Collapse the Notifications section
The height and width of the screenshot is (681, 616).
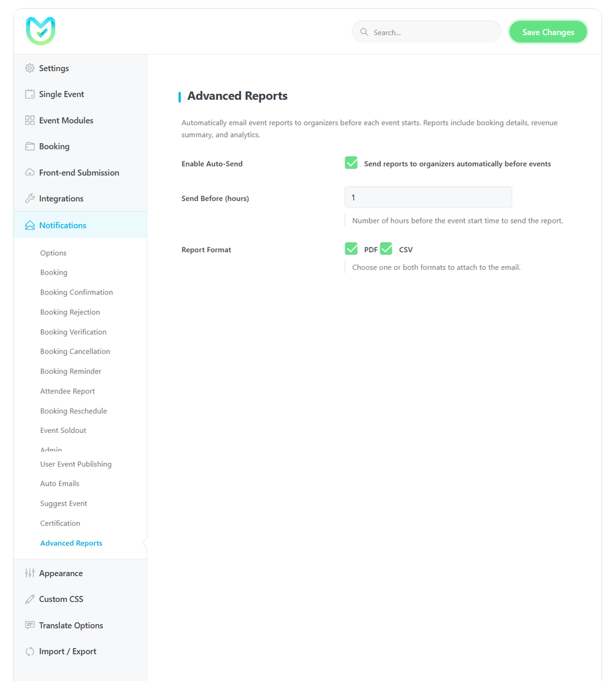(x=80, y=225)
